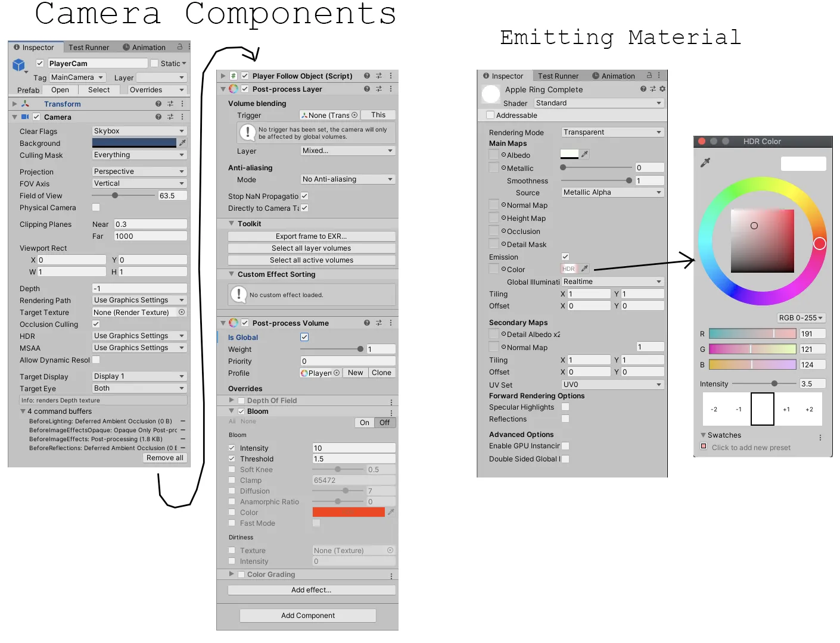Open help for Player Follow Object script

[367, 76]
